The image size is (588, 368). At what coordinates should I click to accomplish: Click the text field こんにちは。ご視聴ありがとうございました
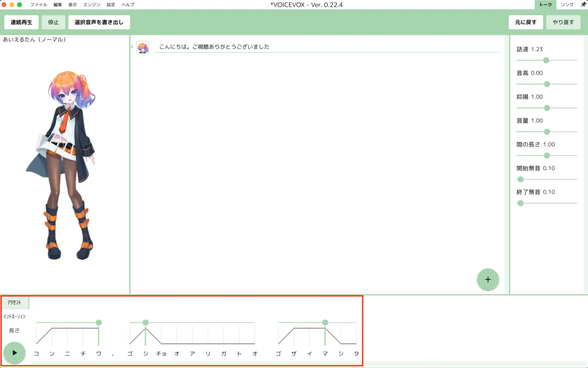[x=327, y=47]
